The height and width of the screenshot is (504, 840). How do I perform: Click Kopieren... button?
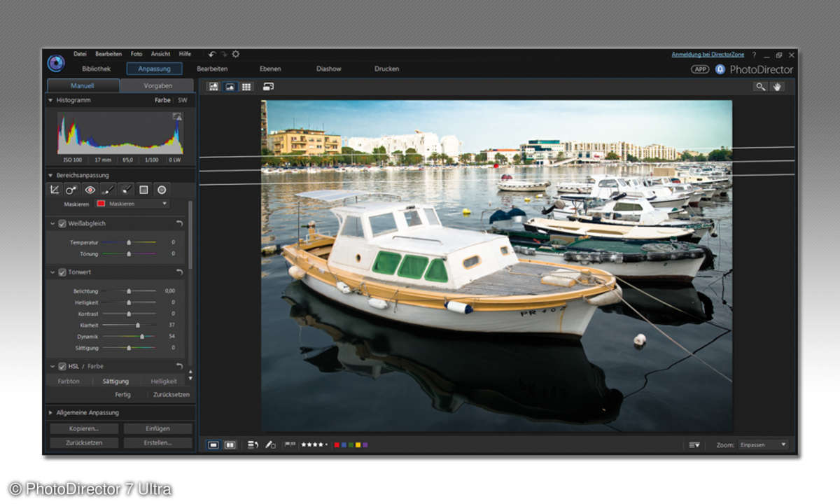pyautogui.click(x=84, y=428)
